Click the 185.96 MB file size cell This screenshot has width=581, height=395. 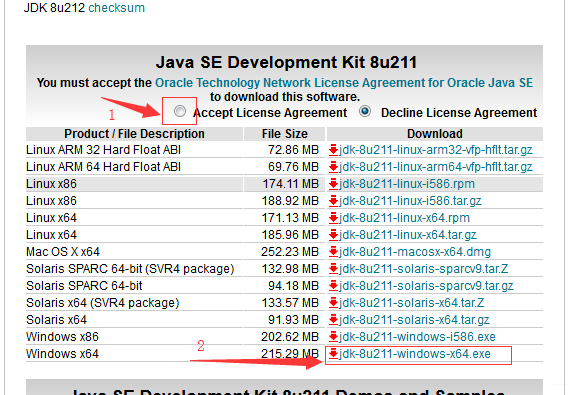click(285, 235)
